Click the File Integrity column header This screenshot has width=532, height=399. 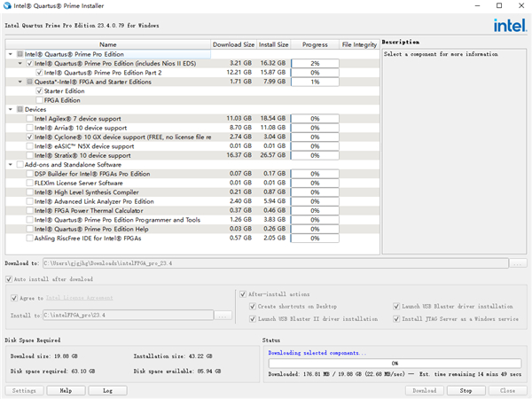click(x=359, y=44)
